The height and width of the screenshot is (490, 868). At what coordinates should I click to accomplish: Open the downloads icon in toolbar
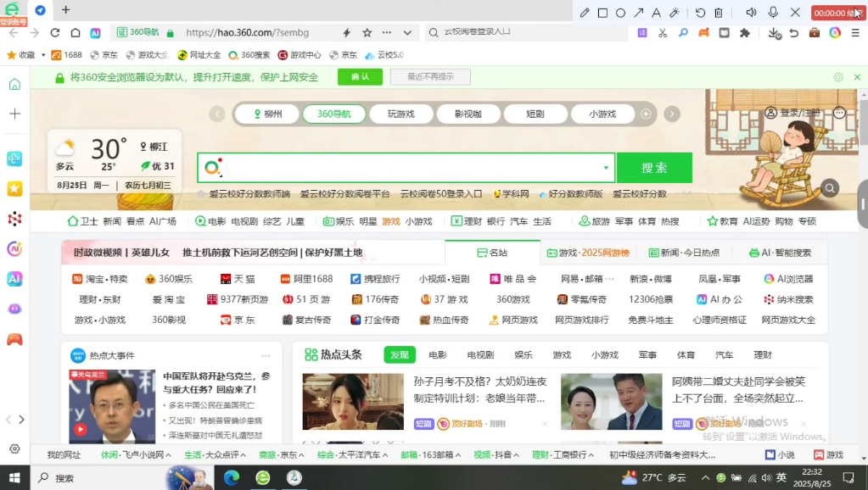tap(775, 33)
